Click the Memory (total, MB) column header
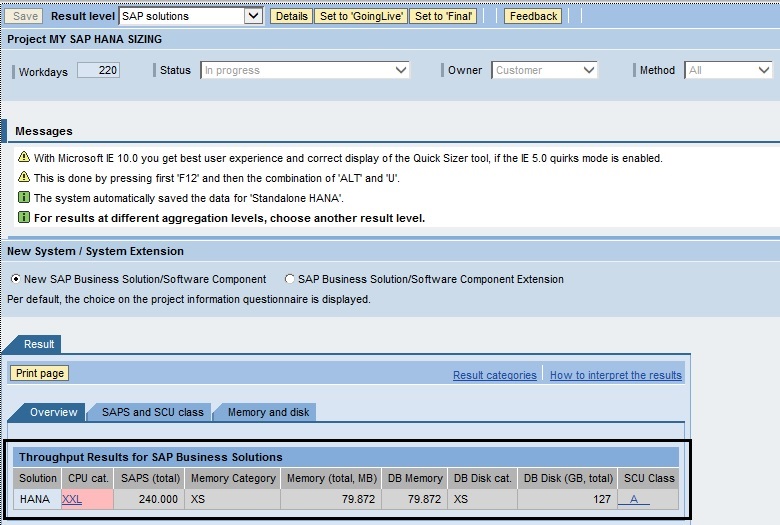The width and height of the screenshot is (780, 525). click(331, 478)
